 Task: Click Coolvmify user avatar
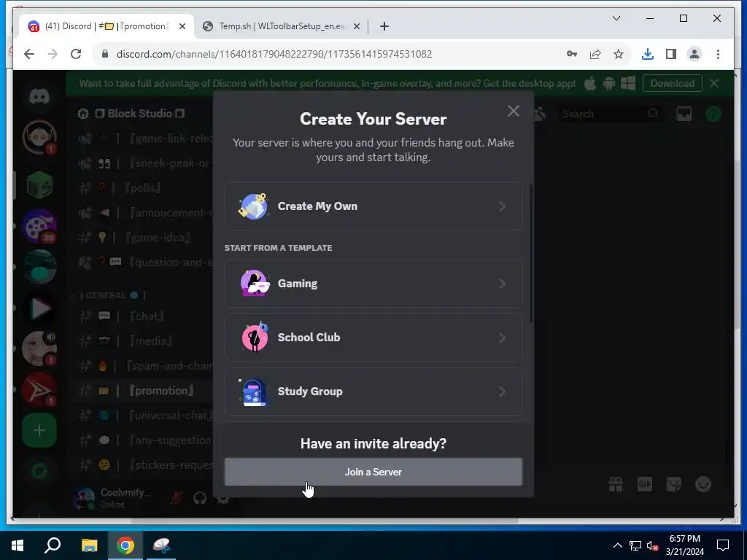pyautogui.click(x=83, y=498)
